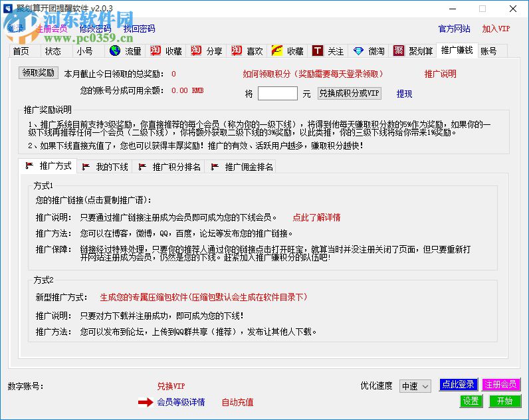Click the flag icon on 推广方式 tab

tap(29, 165)
